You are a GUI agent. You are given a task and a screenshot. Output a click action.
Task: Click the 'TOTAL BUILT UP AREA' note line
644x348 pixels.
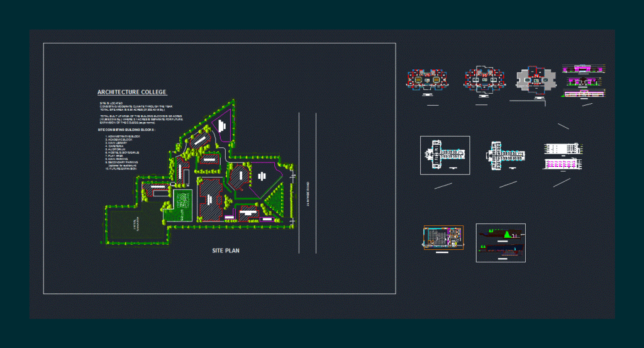point(141,116)
